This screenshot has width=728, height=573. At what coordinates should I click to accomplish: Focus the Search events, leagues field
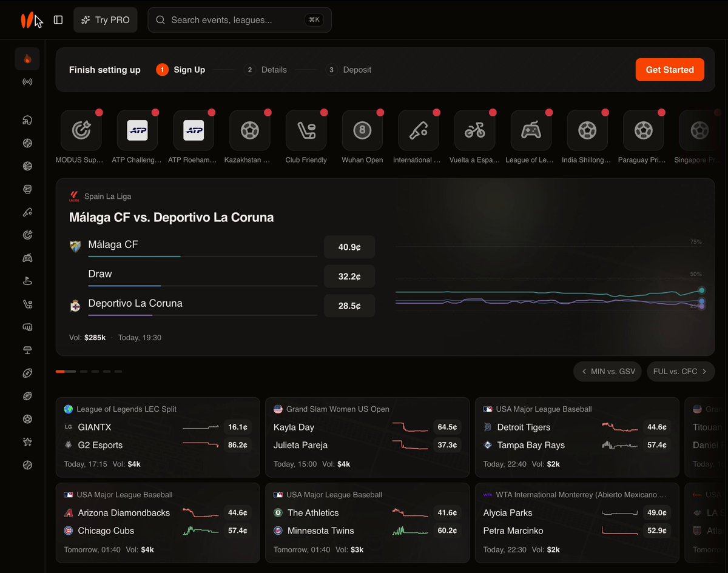(x=240, y=20)
